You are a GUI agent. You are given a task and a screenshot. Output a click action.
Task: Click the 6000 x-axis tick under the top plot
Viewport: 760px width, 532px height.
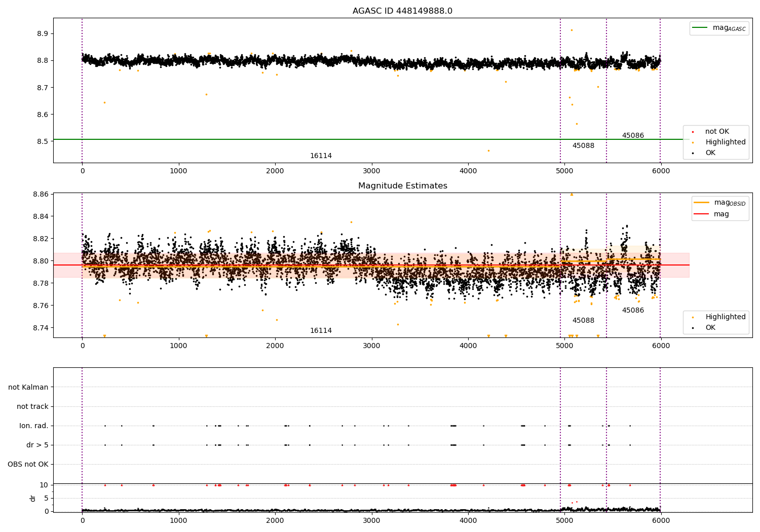661,171
